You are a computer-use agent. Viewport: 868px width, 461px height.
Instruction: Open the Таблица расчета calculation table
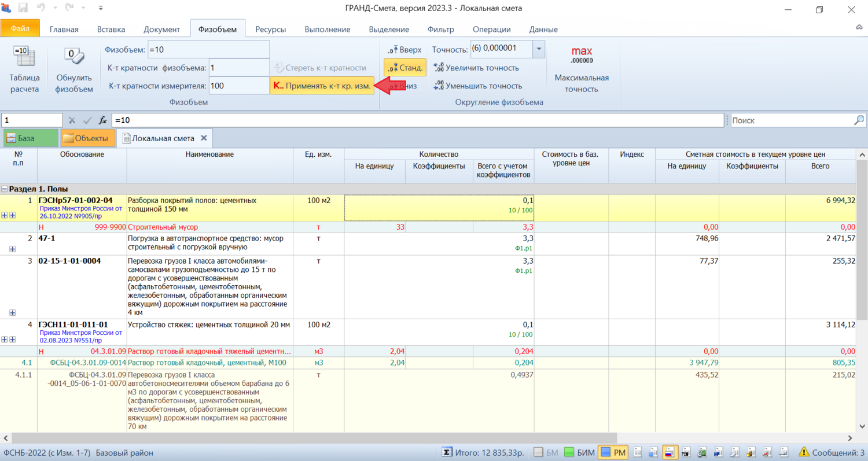[24, 71]
